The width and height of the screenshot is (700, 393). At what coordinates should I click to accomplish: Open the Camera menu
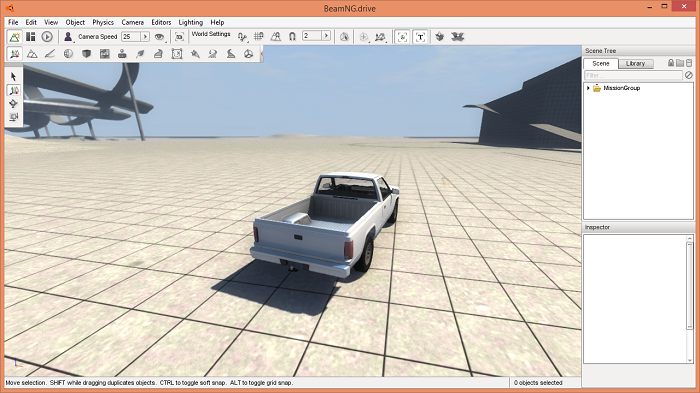pyautogui.click(x=133, y=22)
